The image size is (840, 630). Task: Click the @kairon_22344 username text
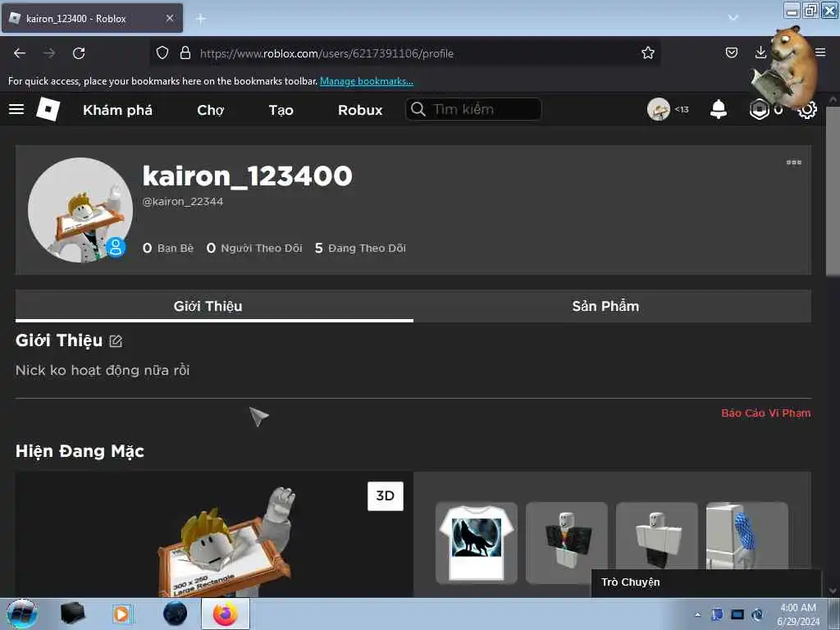click(183, 202)
